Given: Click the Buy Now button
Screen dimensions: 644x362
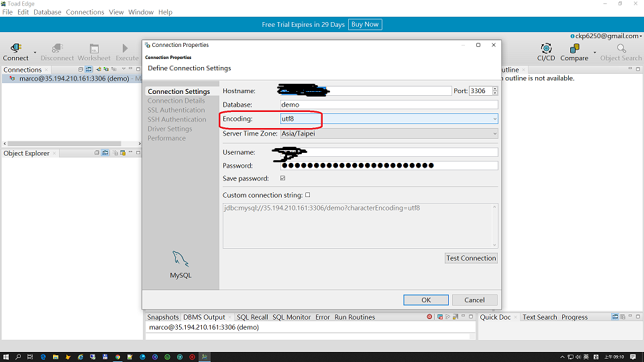Looking at the screenshot, I should [x=365, y=24].
